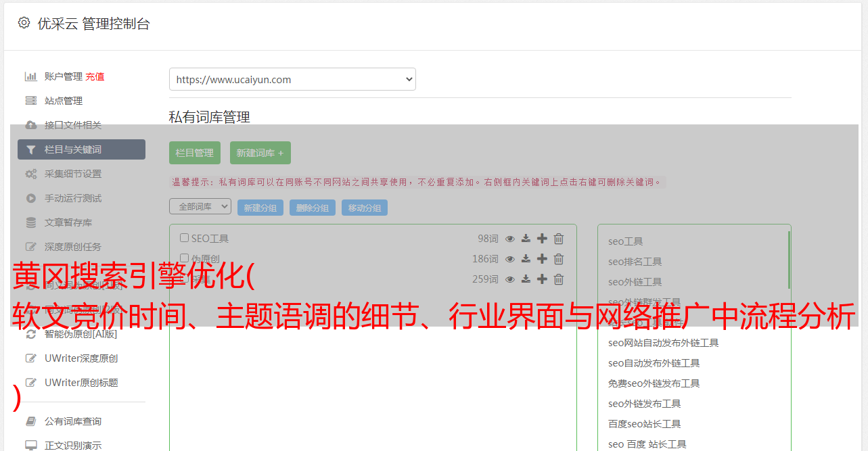This screenshot has width=868, height=451.
Task: Select keyword 'seo自动发布外链工具'
Action: pyautogui.click(x=654, y=363)
